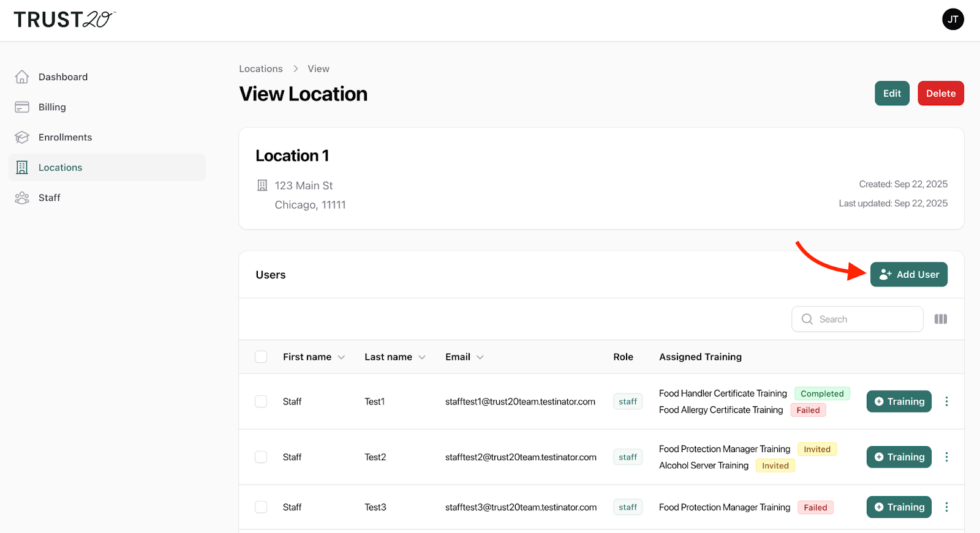980x533 pixels.
Task: Focus the users Search field
Action: pos(864,319)
